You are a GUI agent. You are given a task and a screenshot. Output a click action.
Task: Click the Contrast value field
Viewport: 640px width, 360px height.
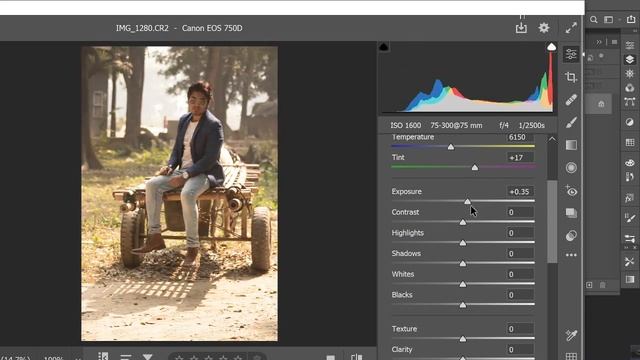[520, 212]
